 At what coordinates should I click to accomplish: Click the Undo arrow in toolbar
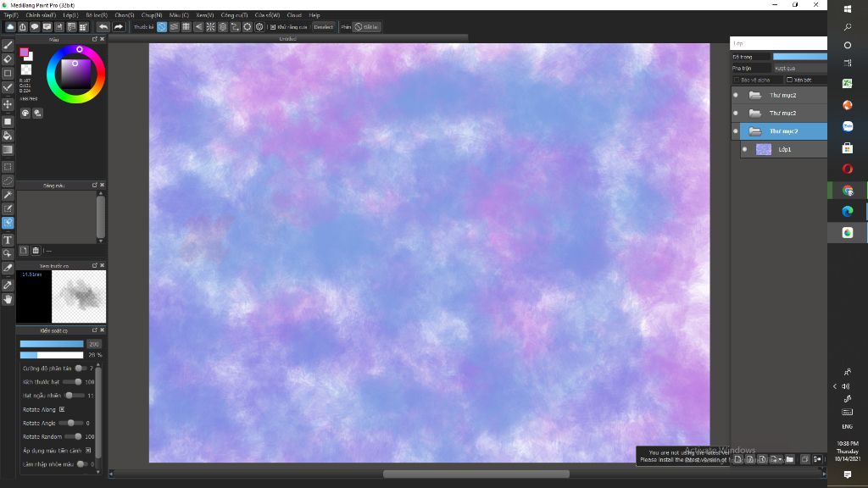click(x=103, y=26)
